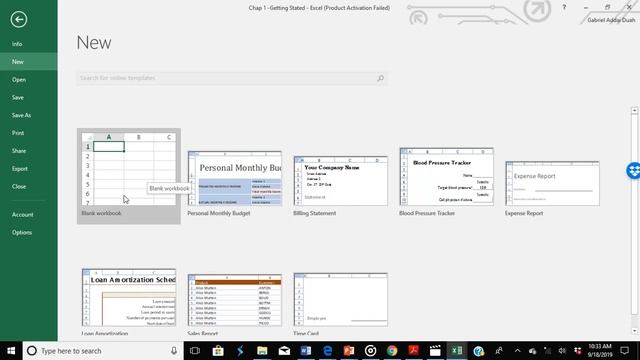640x360 pixels.
Task: Click the templates scrollbar up arrow
Action: pyautogui.click(x=634, y=111)
